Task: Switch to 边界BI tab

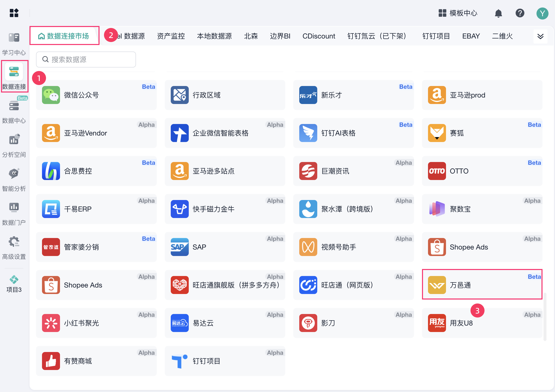Action: point(280,36)
